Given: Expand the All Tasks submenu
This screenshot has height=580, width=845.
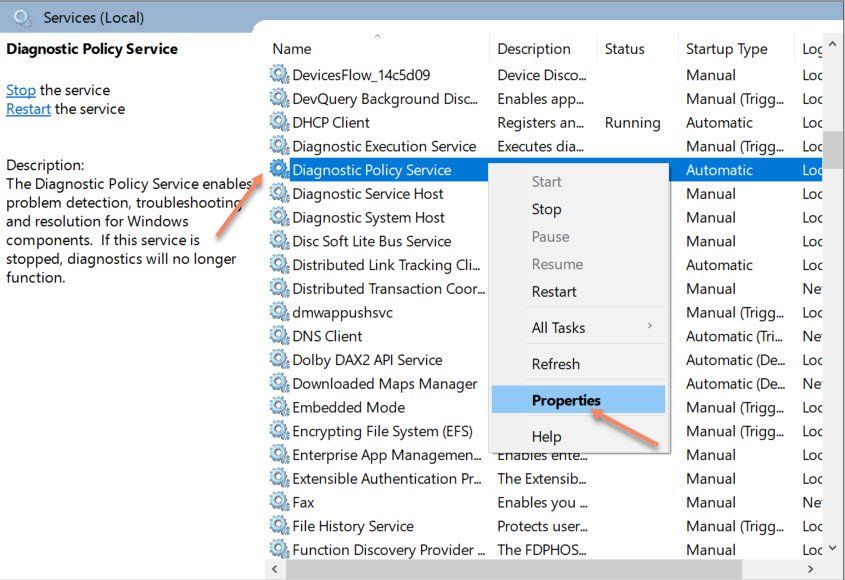Looking at the screenshot, I should pos(558,327).
